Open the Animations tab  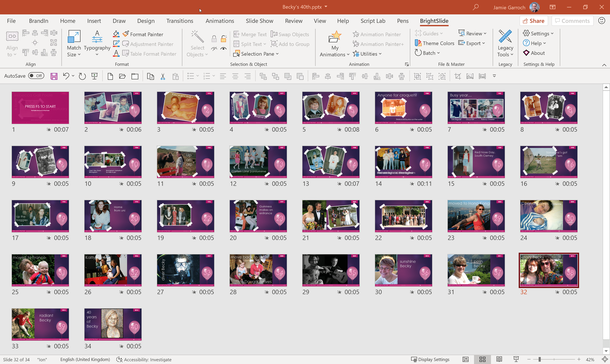click(219, 20)
